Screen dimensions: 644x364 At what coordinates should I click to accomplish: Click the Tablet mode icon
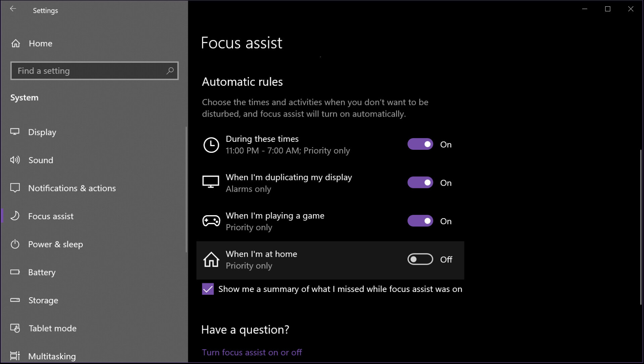click(x=15, y=328)
